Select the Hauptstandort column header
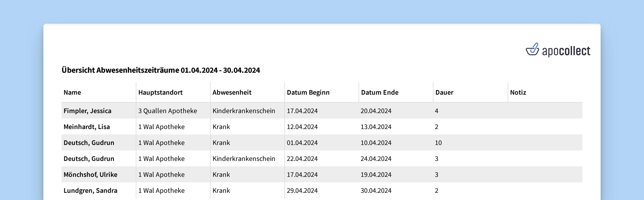 coord(160,92)
